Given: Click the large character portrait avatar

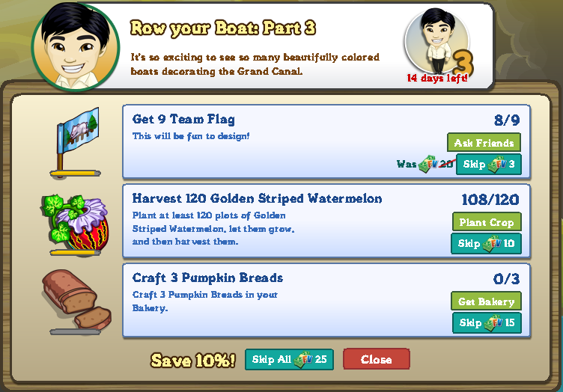Looking at the screenshot, I should coord(76,47).
